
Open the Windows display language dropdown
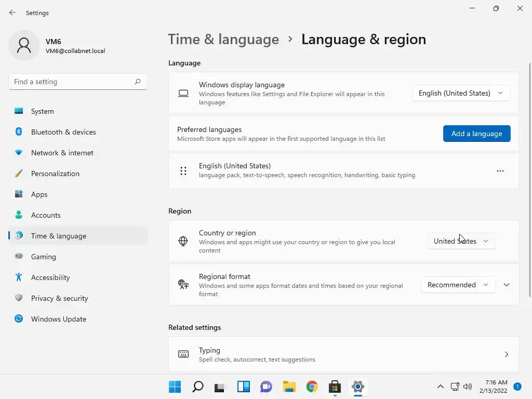click(461, 93)
